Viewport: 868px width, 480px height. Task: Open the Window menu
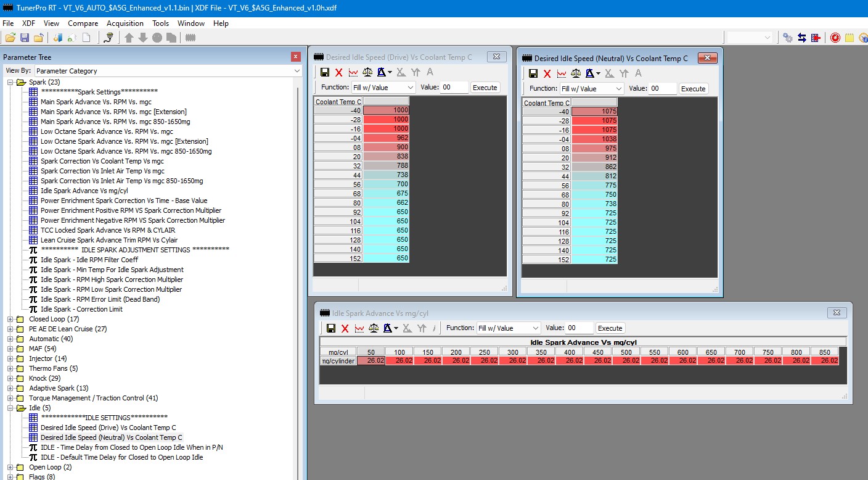(191, 23)
